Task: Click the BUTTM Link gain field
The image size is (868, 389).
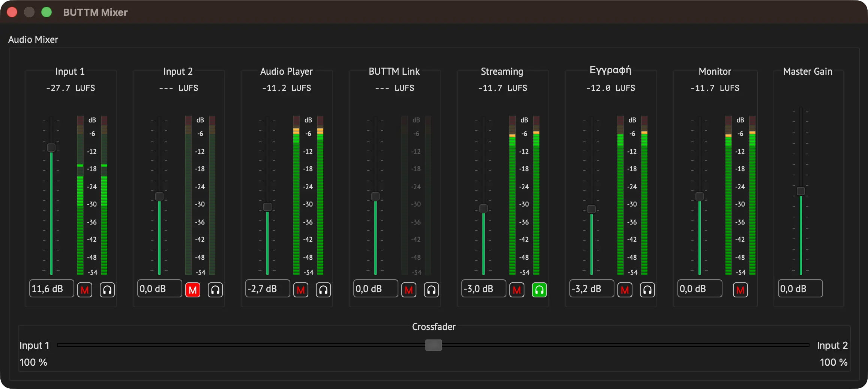Action: 376,289
